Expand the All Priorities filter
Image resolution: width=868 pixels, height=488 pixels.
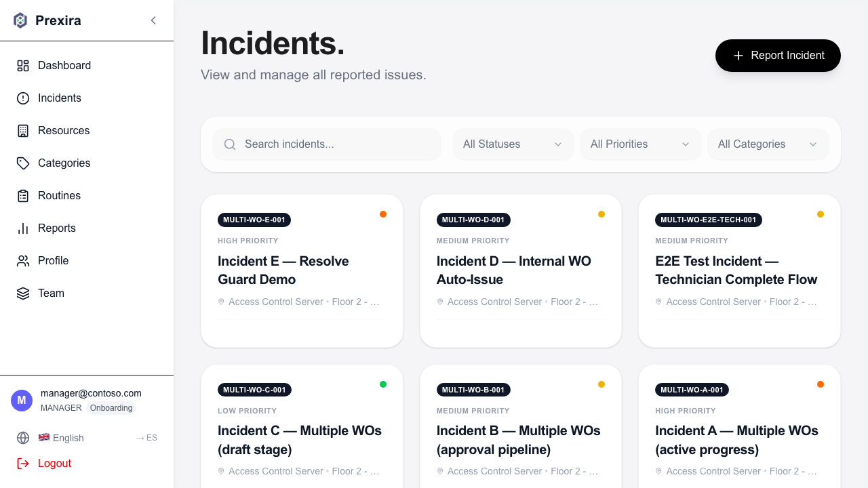[x=640, y=144]
